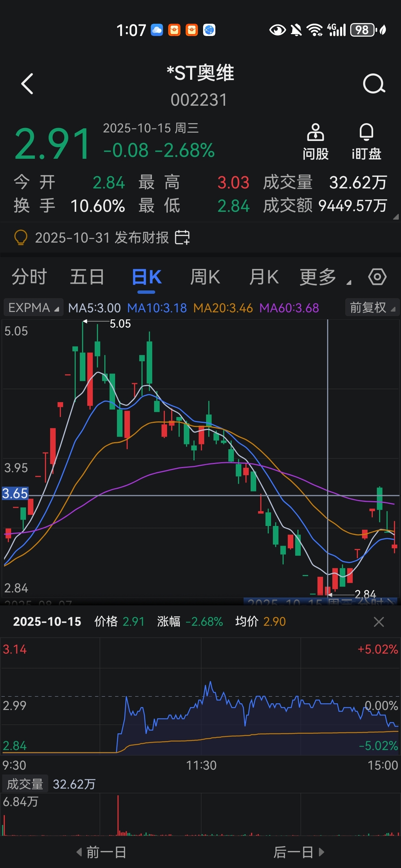Close the intraday detail panel

(x=379, y=622)
